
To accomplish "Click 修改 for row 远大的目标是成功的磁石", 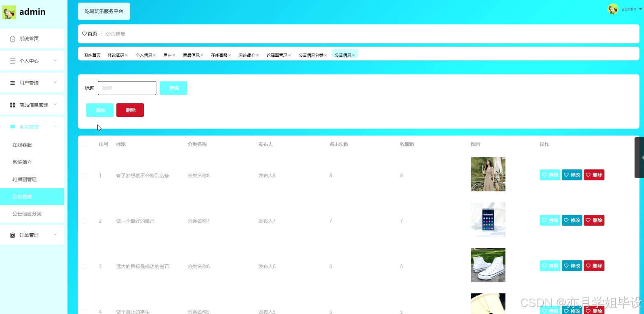I will 572,266.
